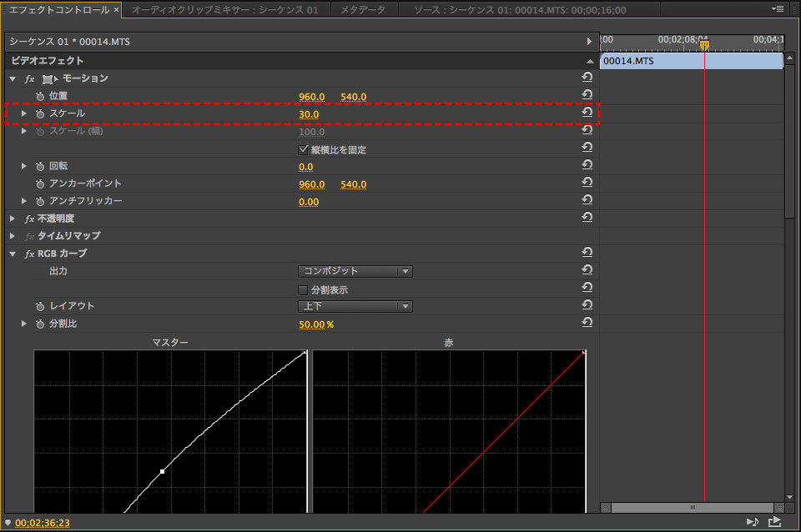The image size is (801, 532).
Task: Toggle the 不透明度 fx on/off
Action: tap(30, 218)
